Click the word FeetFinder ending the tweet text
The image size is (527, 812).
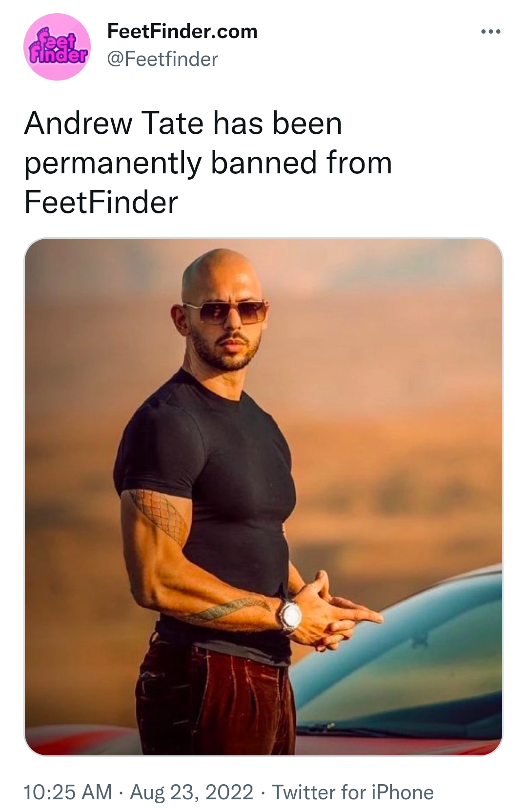pos(101,202)
